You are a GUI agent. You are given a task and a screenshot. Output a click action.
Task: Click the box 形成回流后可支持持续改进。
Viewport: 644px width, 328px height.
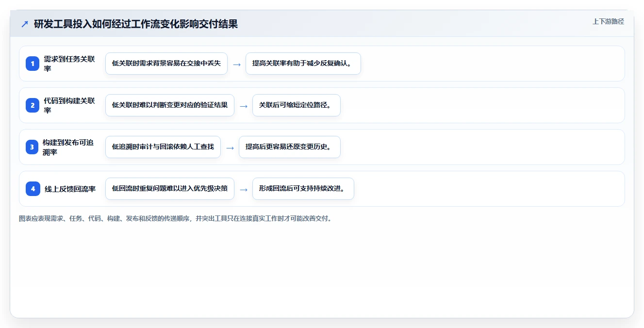[303, 189]
